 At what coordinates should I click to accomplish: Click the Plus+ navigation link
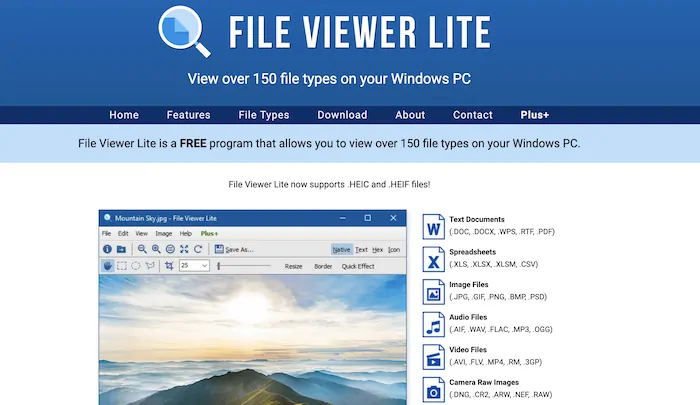[x=534, y=115]
